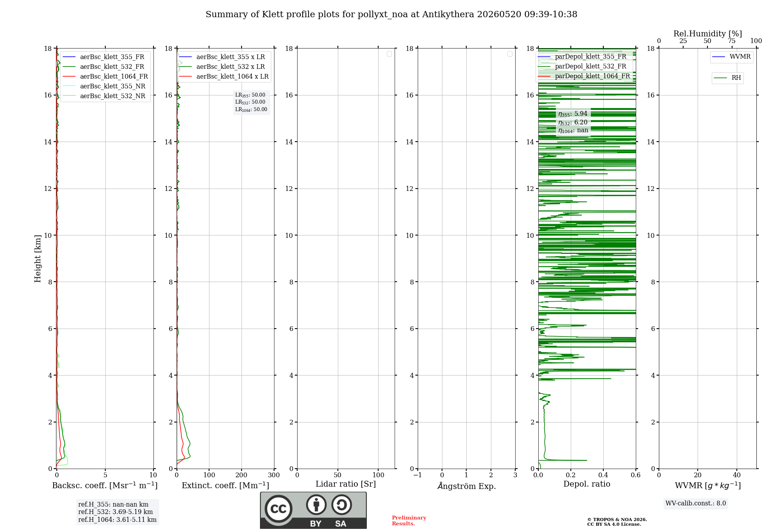
Task: Click the LR532: 50.00 value
Action: pos(250,102)
